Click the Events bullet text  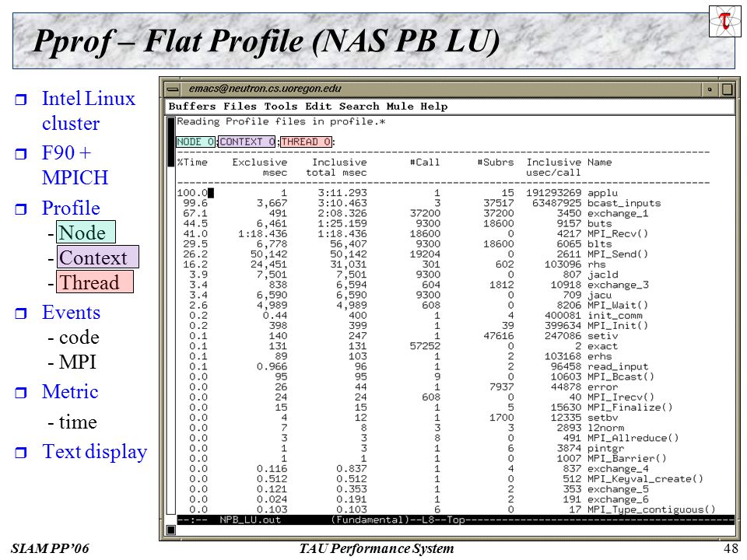click(x=72, y=313)
